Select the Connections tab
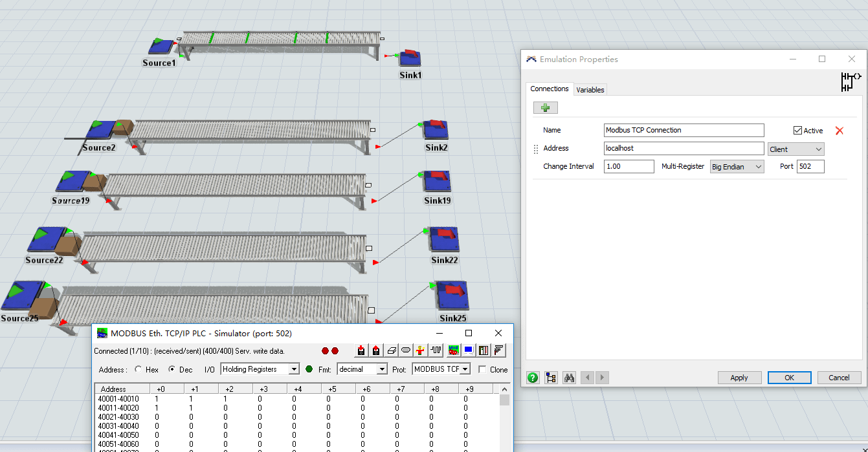The height and width of the screenshot is (452, 868). [x=550, y=89]
